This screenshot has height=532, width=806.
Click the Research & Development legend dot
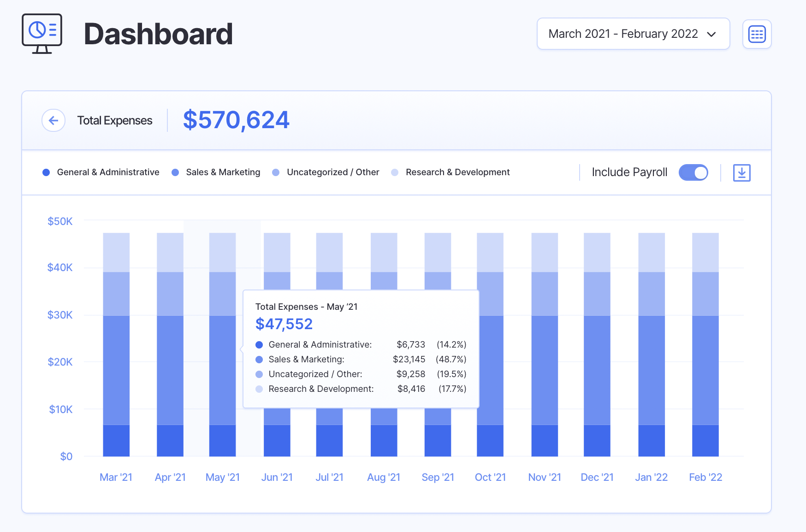tap(395, 172)
